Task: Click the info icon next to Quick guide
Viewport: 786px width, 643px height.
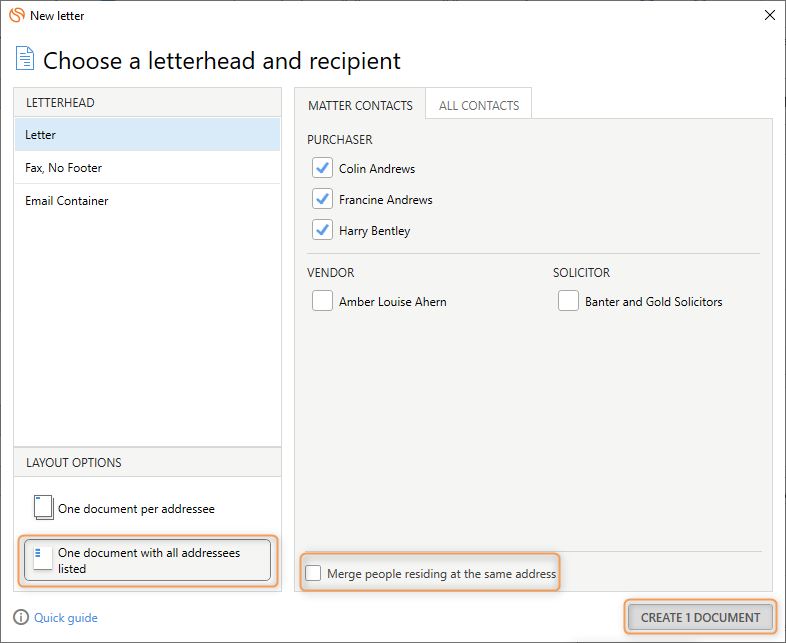Action: pyautogui.click(x=21, y=618)
